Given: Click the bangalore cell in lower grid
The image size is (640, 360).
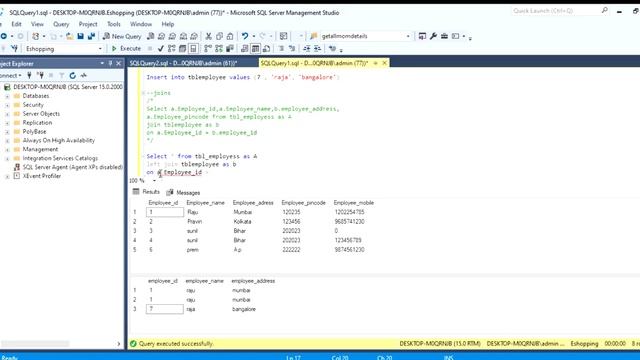Looking at the screenshot, I should (244, 309).
